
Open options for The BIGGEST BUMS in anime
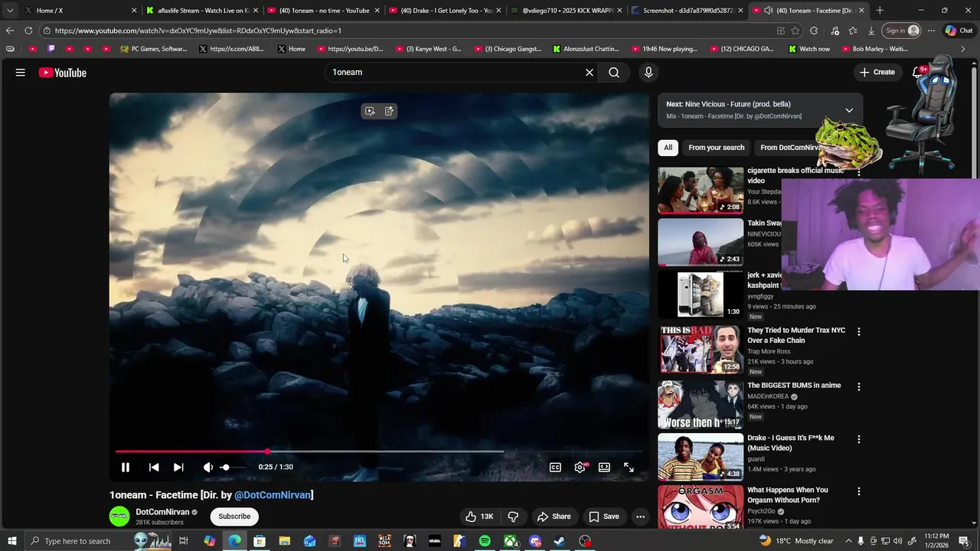[x=858, y=387]
